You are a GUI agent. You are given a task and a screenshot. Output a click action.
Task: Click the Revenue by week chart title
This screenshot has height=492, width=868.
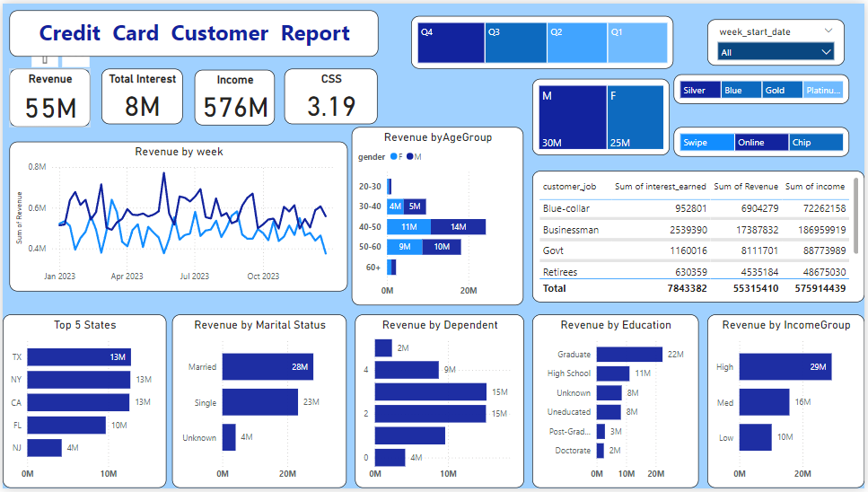179,152
